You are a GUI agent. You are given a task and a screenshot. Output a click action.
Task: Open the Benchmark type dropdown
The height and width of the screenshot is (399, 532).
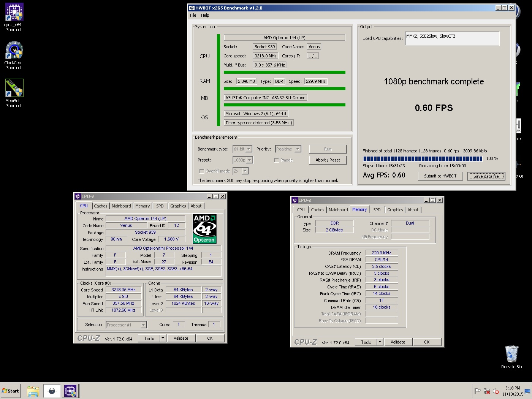point(242,149)
